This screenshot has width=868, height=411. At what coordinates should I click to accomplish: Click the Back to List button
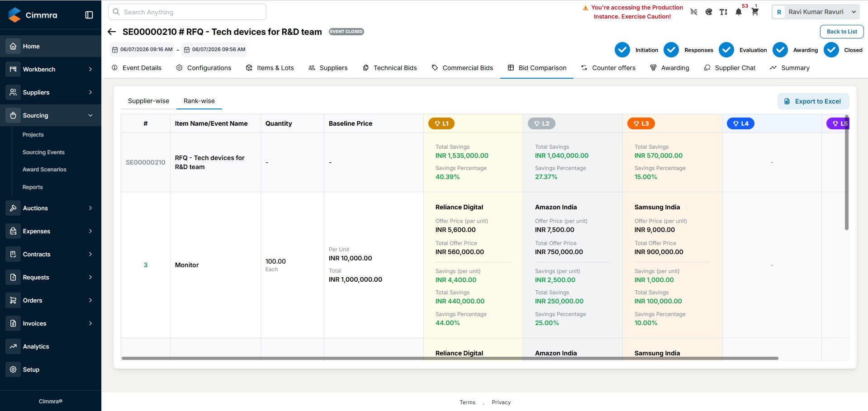tap(841, 32)
